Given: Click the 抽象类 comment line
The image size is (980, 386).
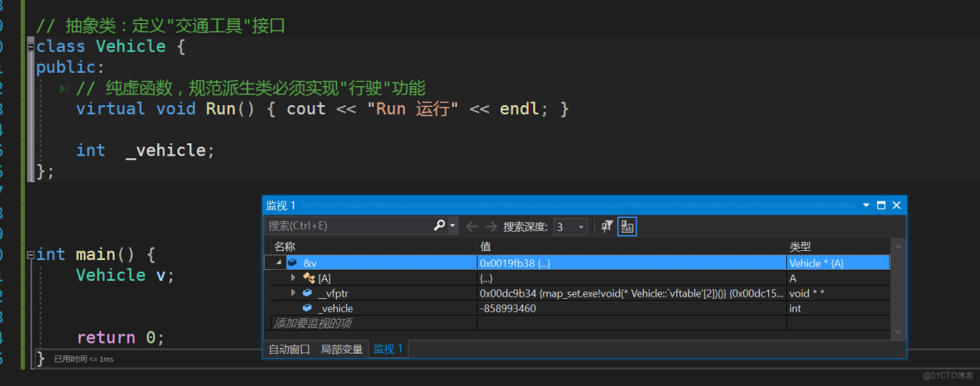Looking at the screenshot, I should pos(160,27).
